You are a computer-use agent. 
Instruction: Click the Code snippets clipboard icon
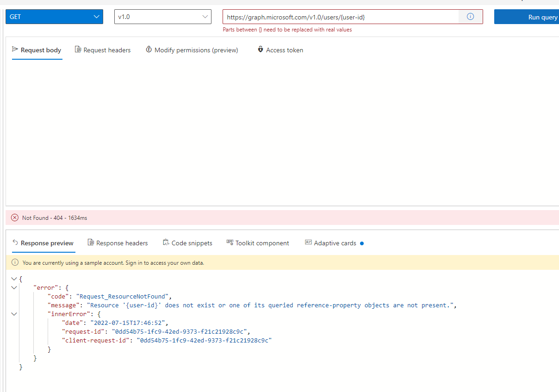click(166, 243)
